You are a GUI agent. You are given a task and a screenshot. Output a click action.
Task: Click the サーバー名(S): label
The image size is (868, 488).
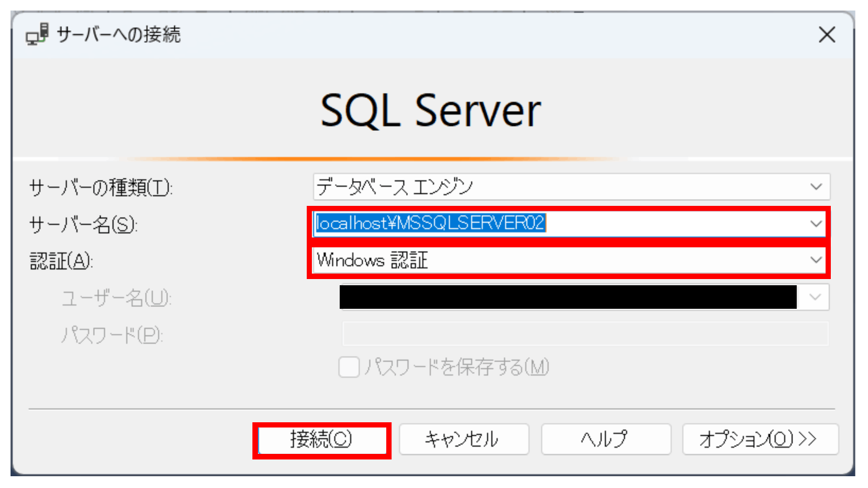[82, 224]
